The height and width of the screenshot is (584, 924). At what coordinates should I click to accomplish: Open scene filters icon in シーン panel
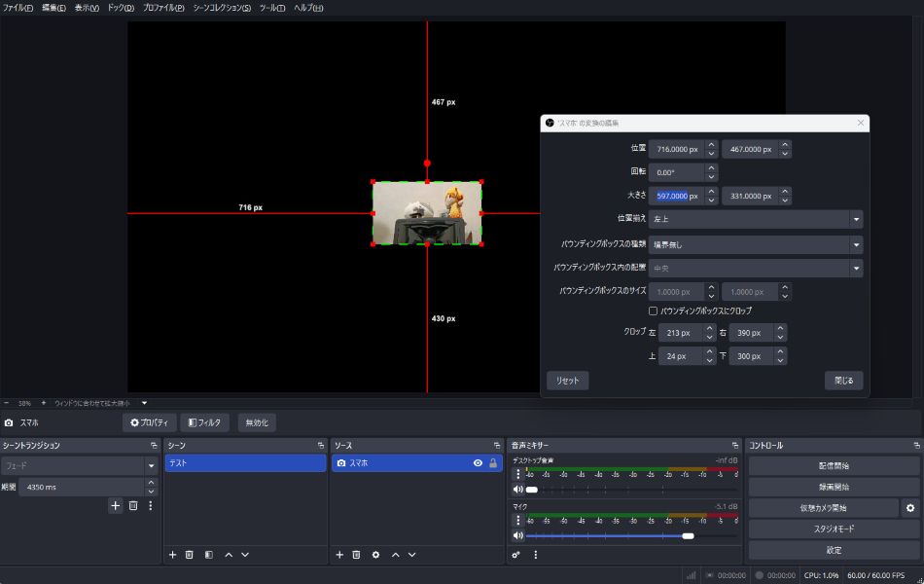pyautogui.click(x=208, y=555)
